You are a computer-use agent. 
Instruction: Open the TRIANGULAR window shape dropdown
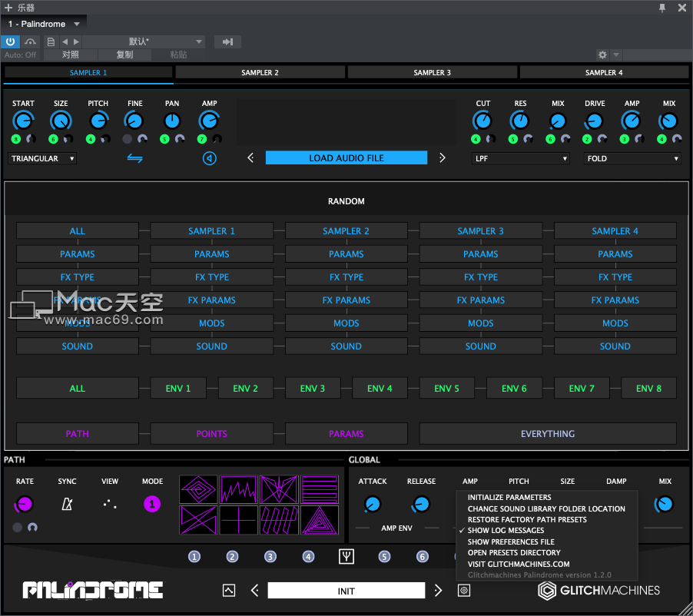(42, 158)
